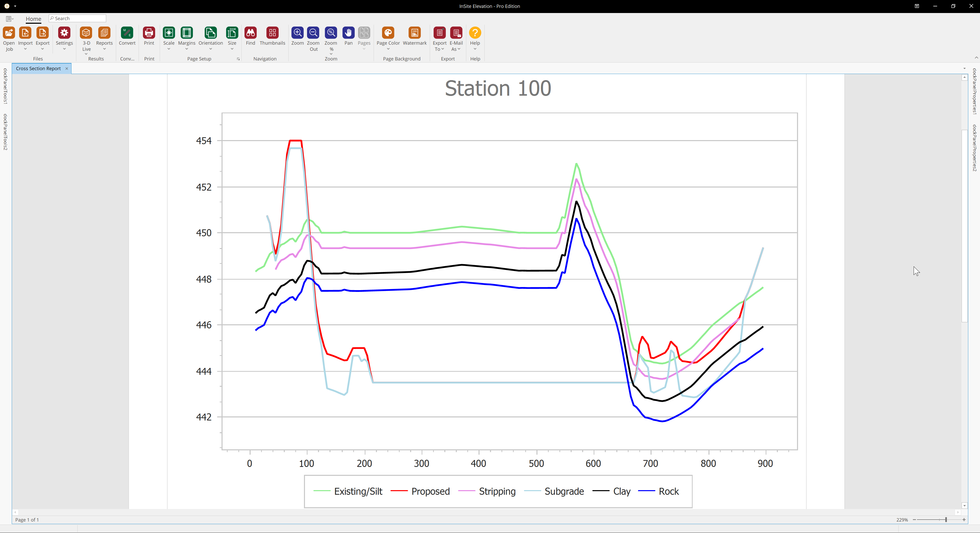Click the Open Job icon
Image resolution: width=980 pixels, height=533 pixels.
coord(9,33)
